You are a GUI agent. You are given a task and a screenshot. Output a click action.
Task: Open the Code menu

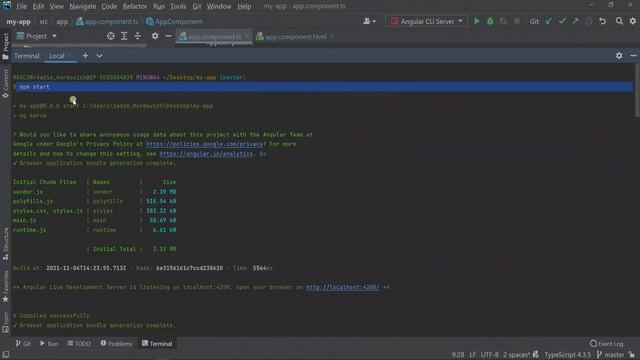[x=109, y=7]
